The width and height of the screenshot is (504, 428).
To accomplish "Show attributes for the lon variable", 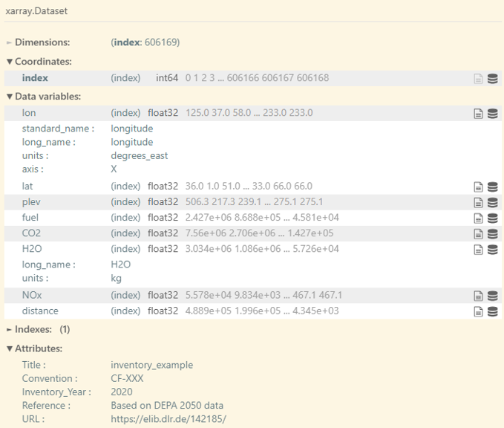I will tap(479, 114).
